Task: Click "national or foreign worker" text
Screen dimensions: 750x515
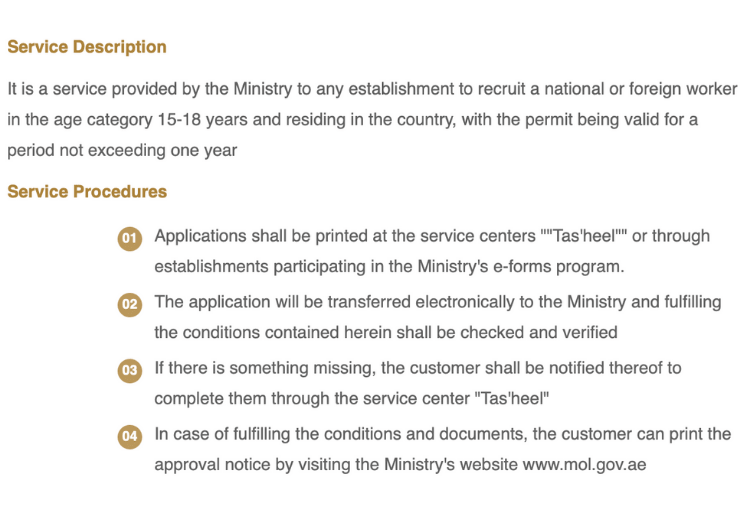Action: [641, 89]
